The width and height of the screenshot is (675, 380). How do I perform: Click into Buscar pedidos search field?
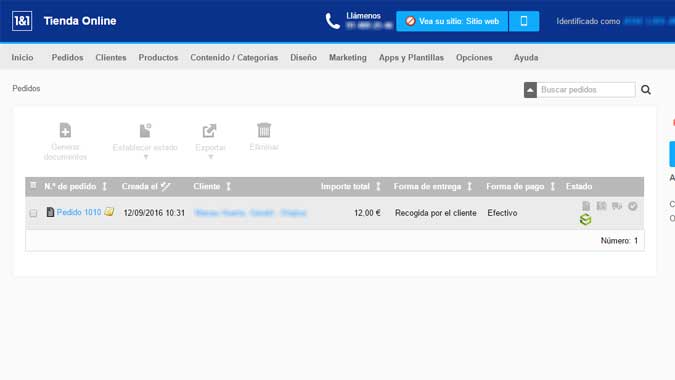(x=586, y=90)
